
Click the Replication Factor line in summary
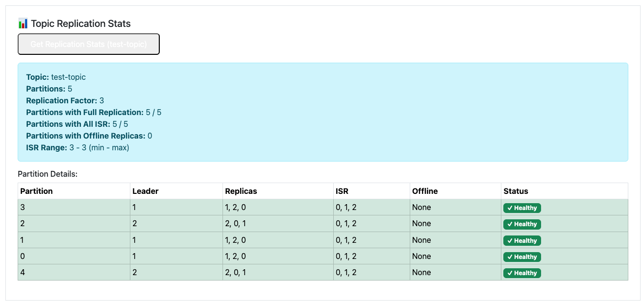click(65, 100)
